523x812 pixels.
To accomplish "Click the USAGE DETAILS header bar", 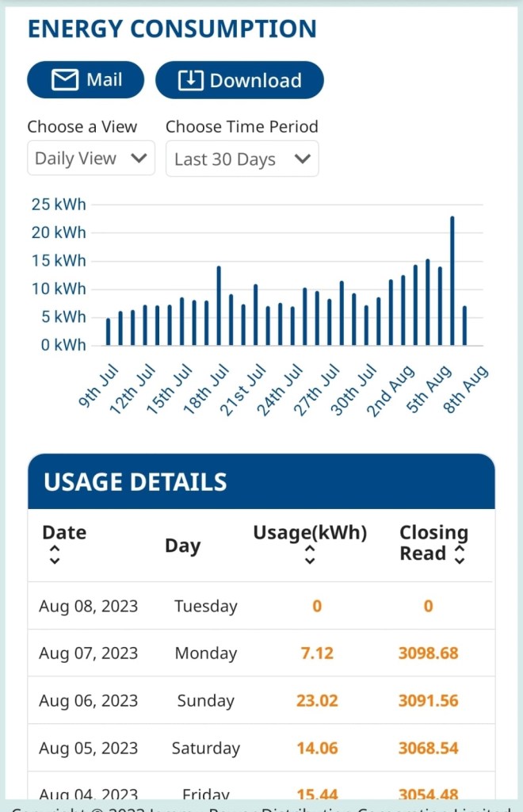I will coord(261,481).
